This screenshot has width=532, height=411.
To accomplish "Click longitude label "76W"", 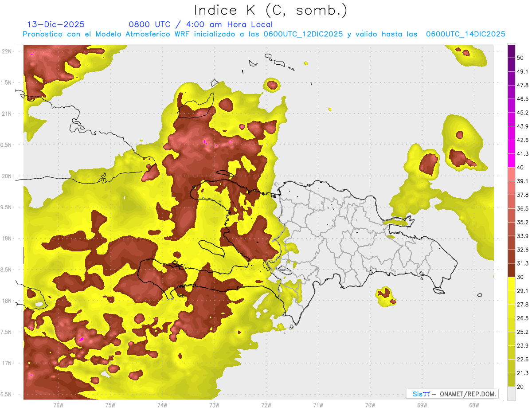I will (x=58, y=405).
